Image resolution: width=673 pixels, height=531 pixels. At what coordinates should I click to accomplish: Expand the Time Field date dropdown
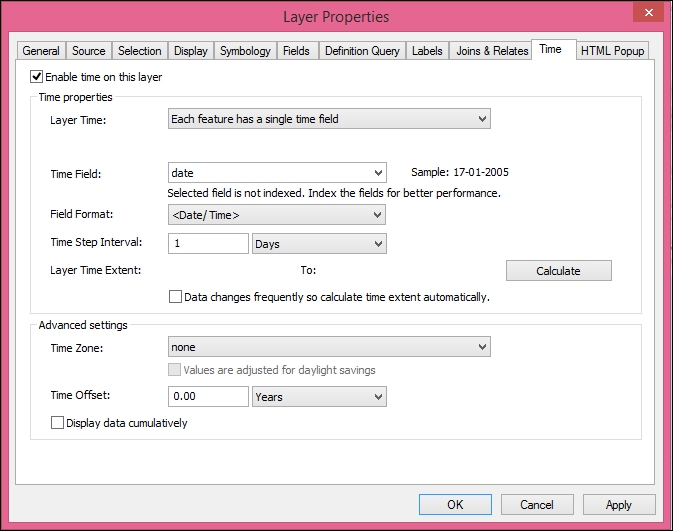pyautogui.click(x=277, y=173)
